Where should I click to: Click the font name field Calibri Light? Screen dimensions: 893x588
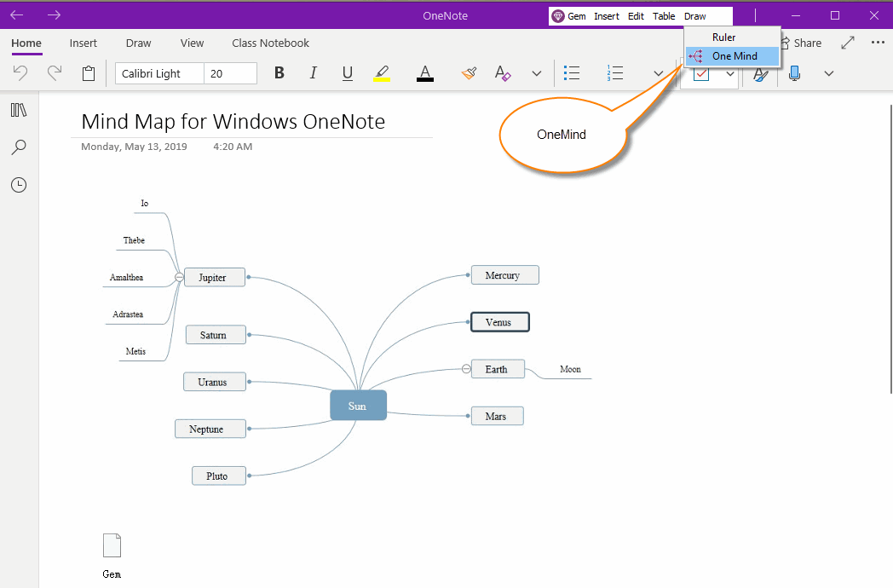[x=159, y=73]
